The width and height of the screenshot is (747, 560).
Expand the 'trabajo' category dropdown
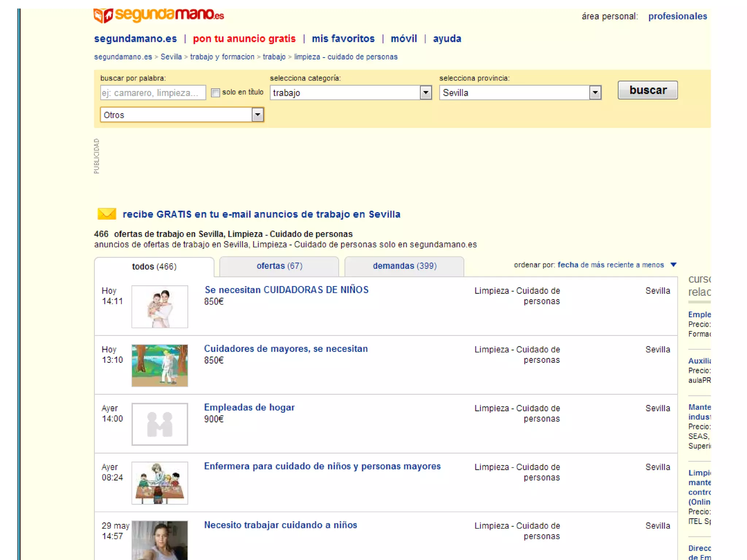pyautogui.click(x=425, y=93)
